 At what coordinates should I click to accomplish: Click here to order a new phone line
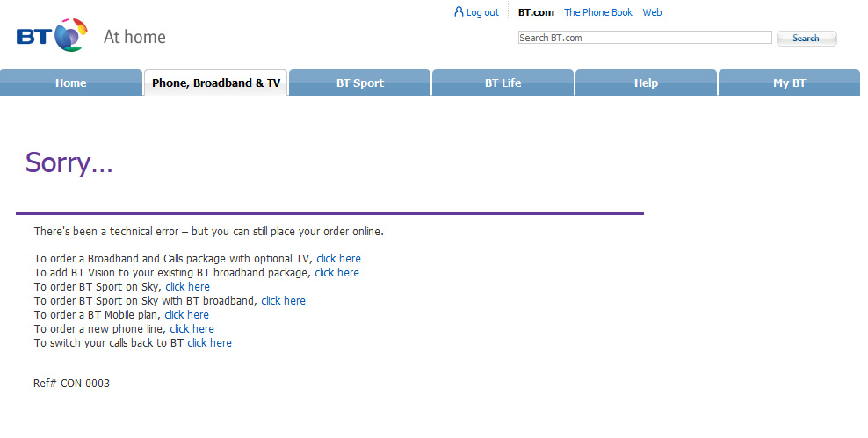coord(192,328)
